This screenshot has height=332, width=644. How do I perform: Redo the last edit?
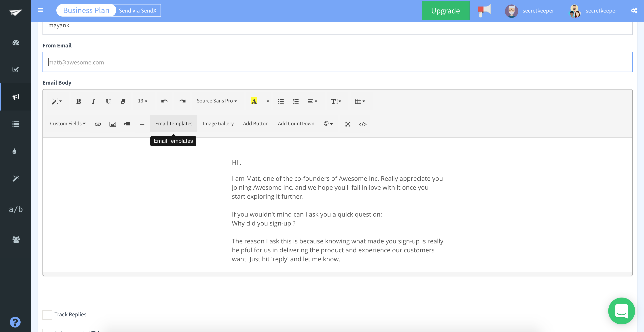[x=182, y=101]
